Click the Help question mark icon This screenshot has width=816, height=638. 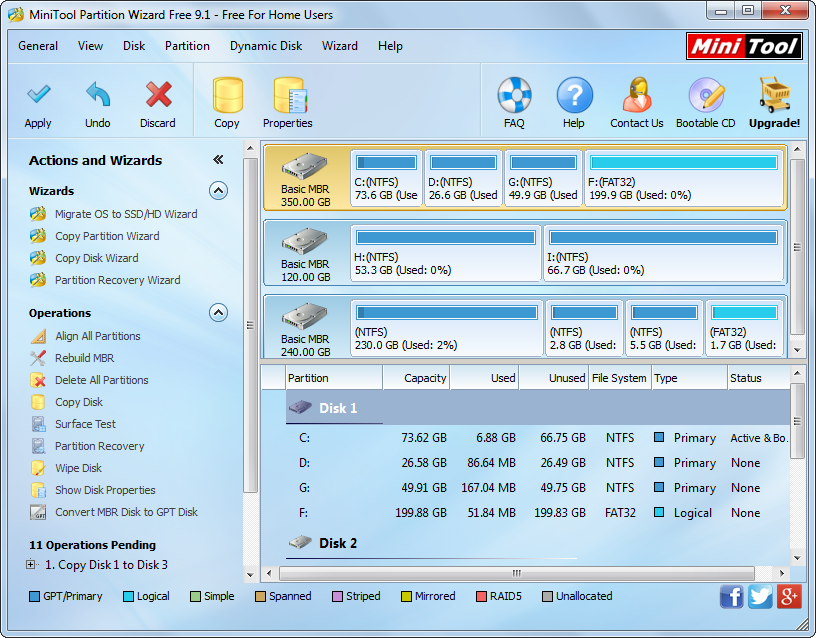[x=574, y=95]
